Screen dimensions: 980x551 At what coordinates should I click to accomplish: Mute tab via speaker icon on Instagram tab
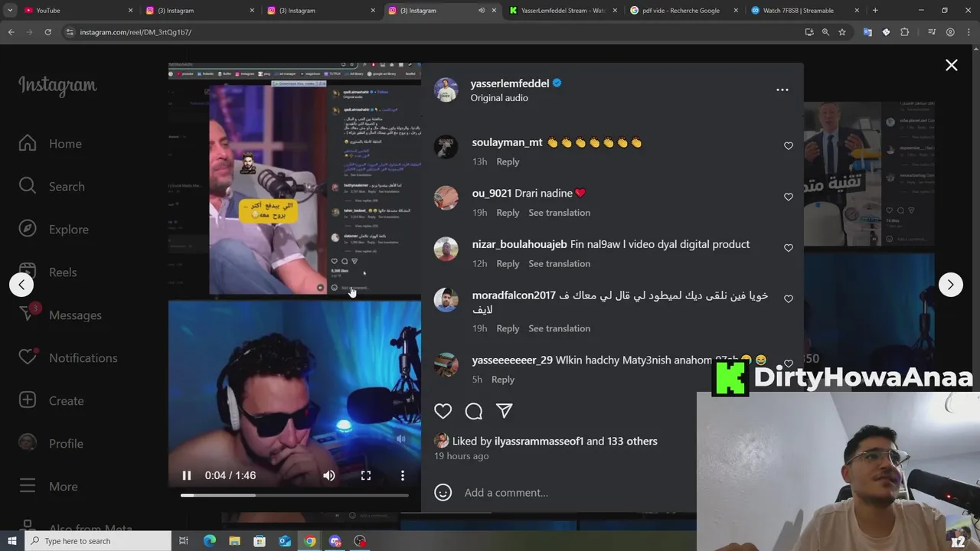(x=482, y=11)
